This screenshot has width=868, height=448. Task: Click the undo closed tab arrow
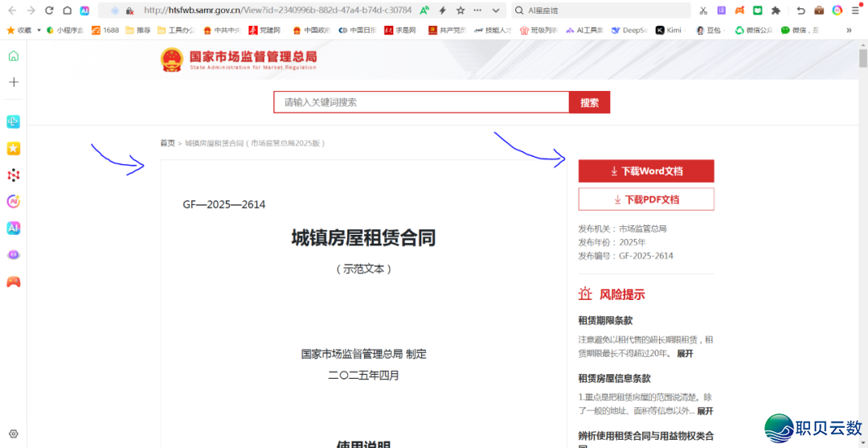click(x=800, y=10)
